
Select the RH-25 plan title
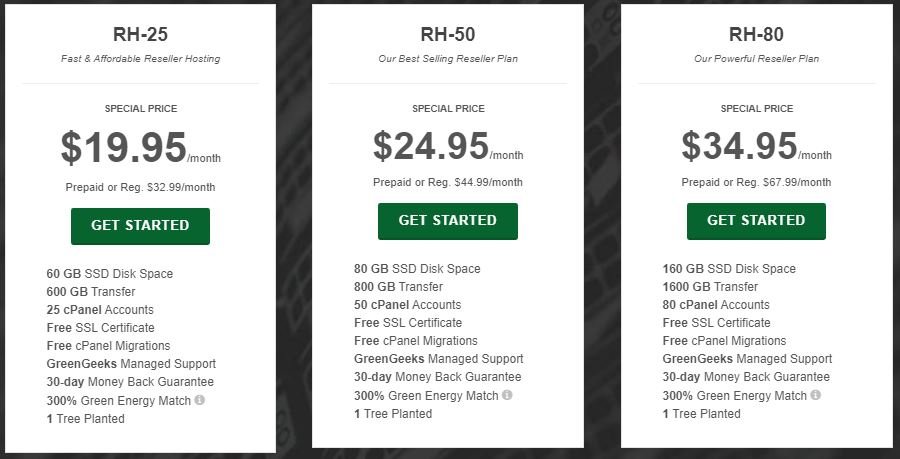[x=141, y=34]
